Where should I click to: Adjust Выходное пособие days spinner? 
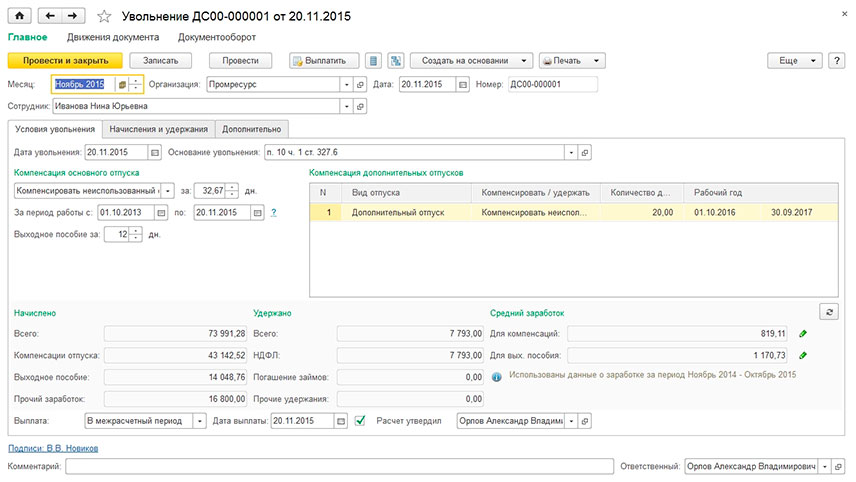point(135,234)
